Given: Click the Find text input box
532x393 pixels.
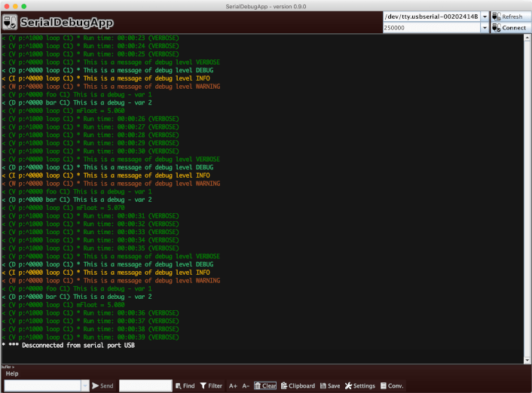Looking at the screenshot, I should click(145, 385).
